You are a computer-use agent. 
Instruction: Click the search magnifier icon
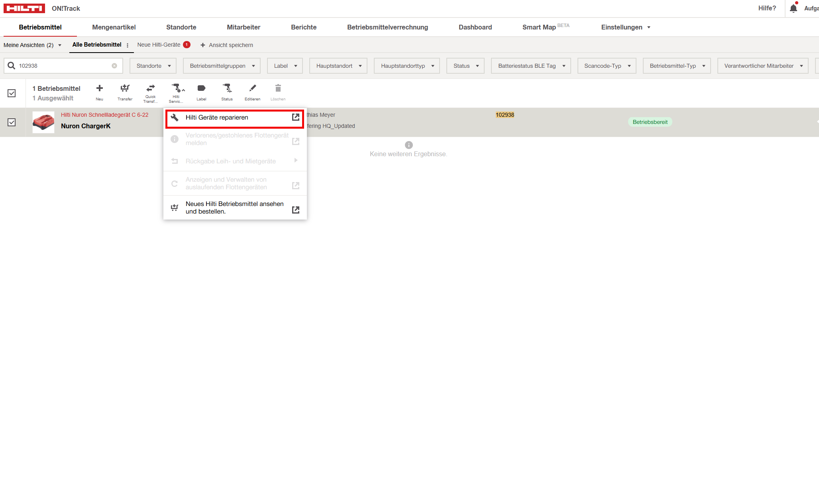click(x=12, y=66)
